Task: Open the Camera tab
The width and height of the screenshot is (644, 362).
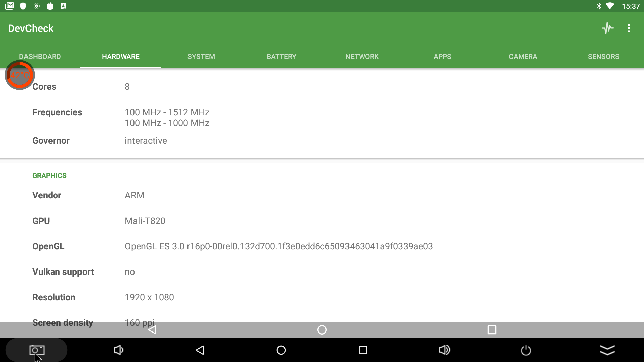Action: [523, 57]
